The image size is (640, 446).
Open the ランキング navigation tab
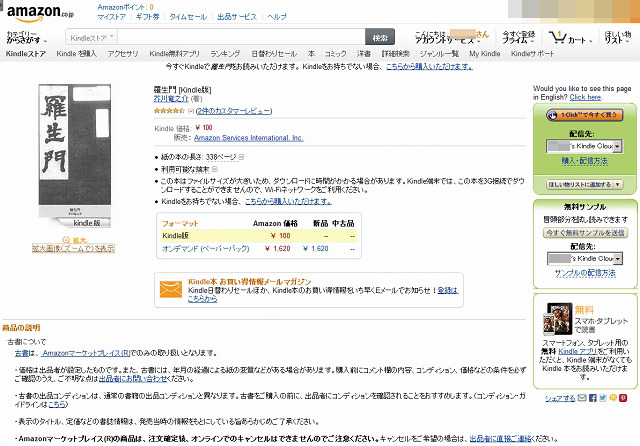click(224, 53)
